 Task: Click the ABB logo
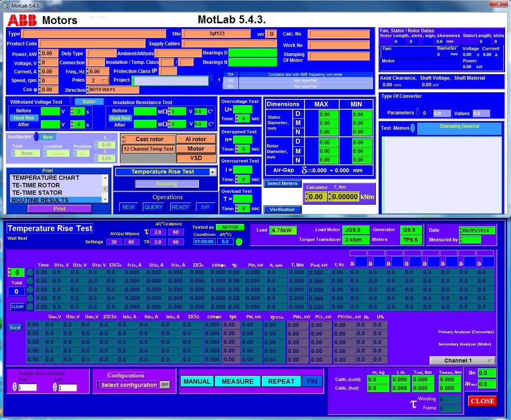click(22, 20)
